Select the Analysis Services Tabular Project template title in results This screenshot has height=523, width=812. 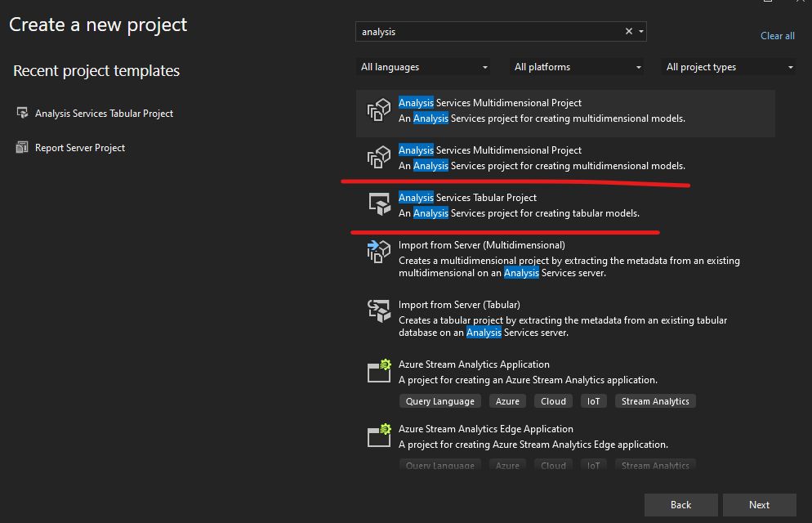pos(467,197)
